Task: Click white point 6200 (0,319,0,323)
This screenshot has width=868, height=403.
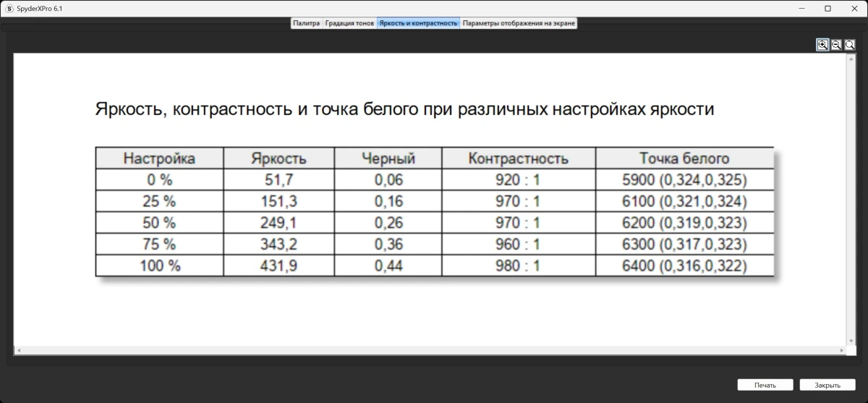Action: [x=685, y=223]
